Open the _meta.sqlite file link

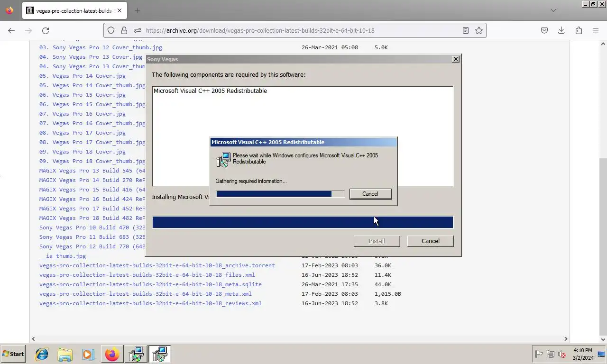(150, 284)
